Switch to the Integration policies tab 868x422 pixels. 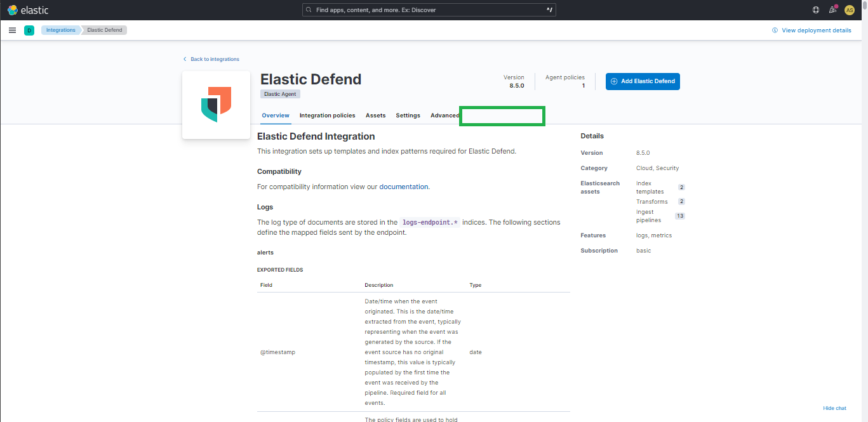tap(327, 115)
